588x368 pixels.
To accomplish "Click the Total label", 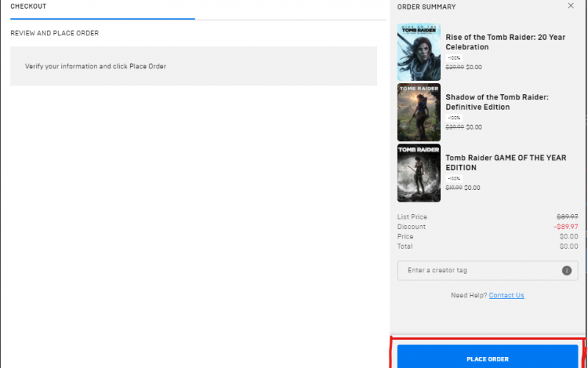I will point(405,247).
